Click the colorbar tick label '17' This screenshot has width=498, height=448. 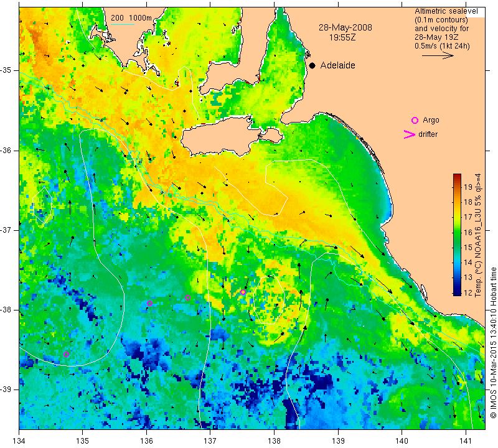click(468, 218)
